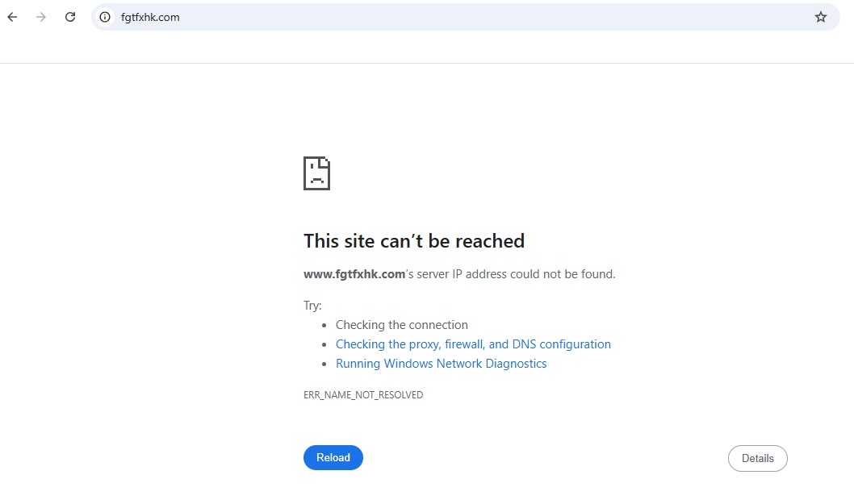Click the "This site can't be reached" heading

(x=414, y=241)
